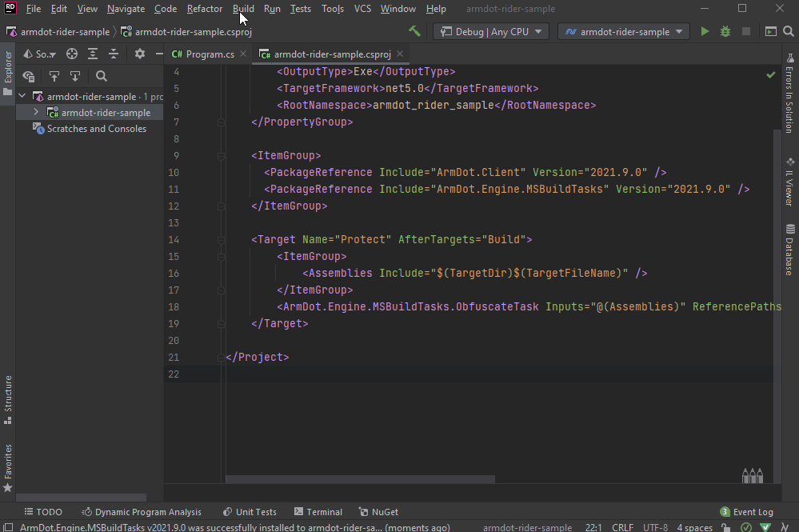Run the project with the green play icon
Viewport: 799px width, 532px height.
pyautogui.click(x=705, y=32)
